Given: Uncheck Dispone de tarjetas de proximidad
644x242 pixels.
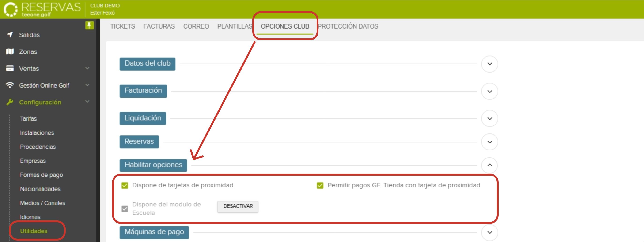Looking at the screenshot, I should pyautogui.click(x=125, y=185).
